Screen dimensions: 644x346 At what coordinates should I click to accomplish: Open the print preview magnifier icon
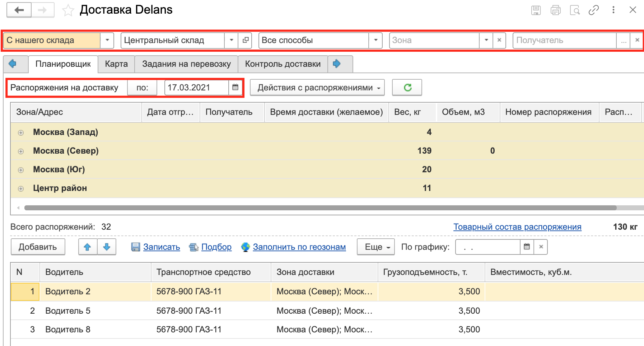pos(575,10)
